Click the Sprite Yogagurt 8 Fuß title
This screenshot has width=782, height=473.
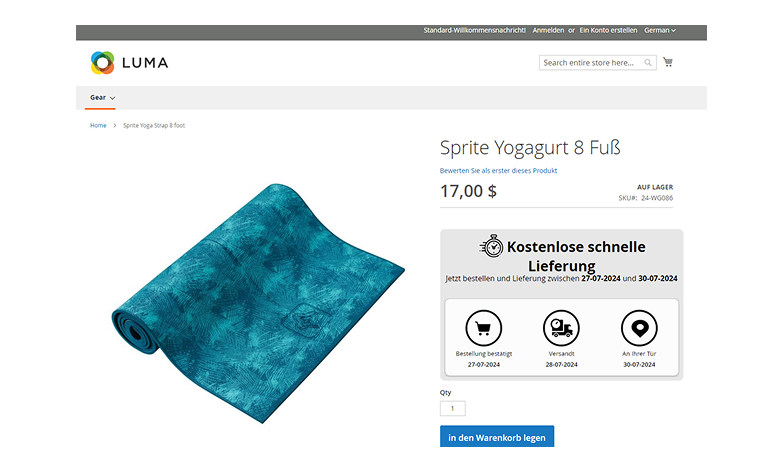tap(530, 148)
